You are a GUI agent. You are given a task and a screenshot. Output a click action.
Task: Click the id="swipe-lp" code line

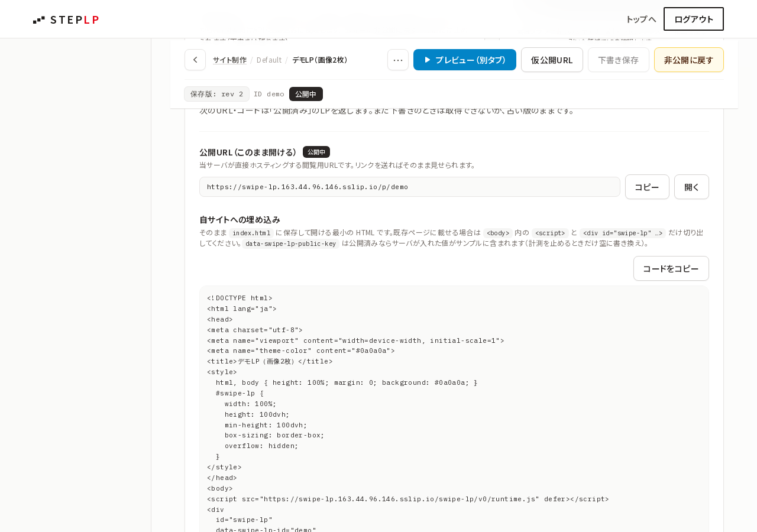pos(244,520)
